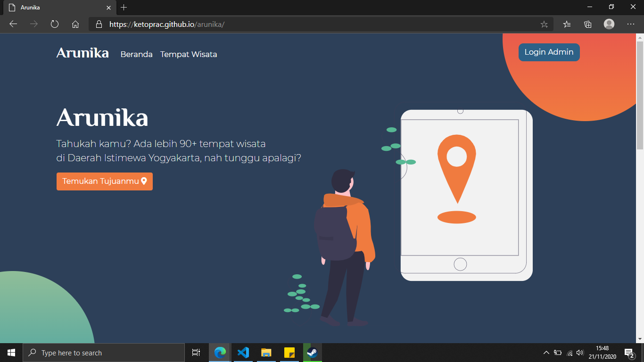The width and height of the screenshot is (644, 362).
Task: Go to the browser home page icon
Action: click(x=75, y=24)
